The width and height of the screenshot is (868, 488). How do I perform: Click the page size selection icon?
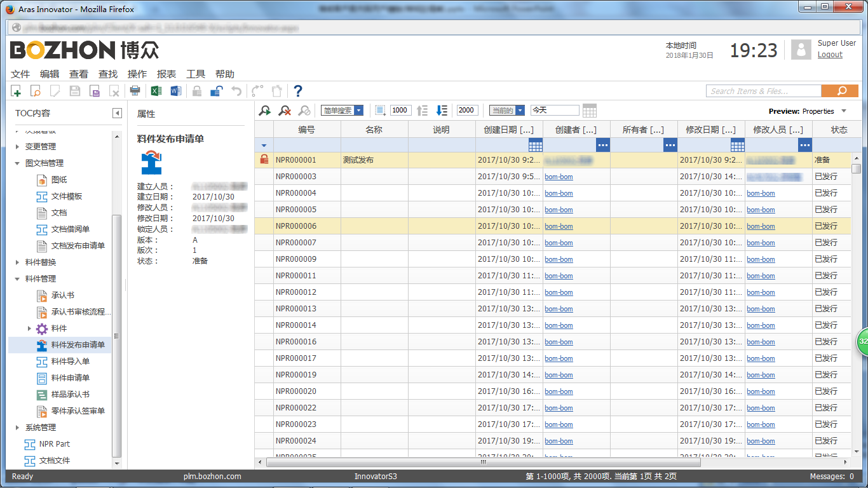pos(380,111)
